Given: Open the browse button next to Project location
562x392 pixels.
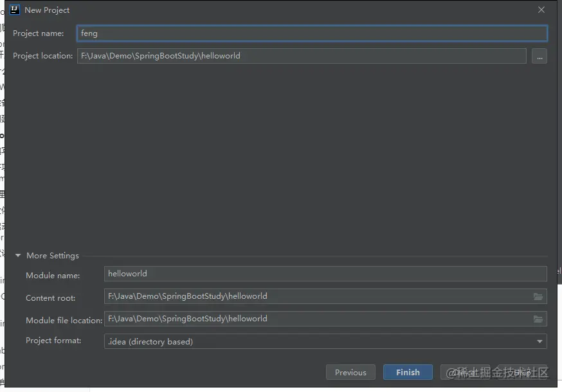Looking at the screenshot, I should pyautogui.click(x=539, y=56).
